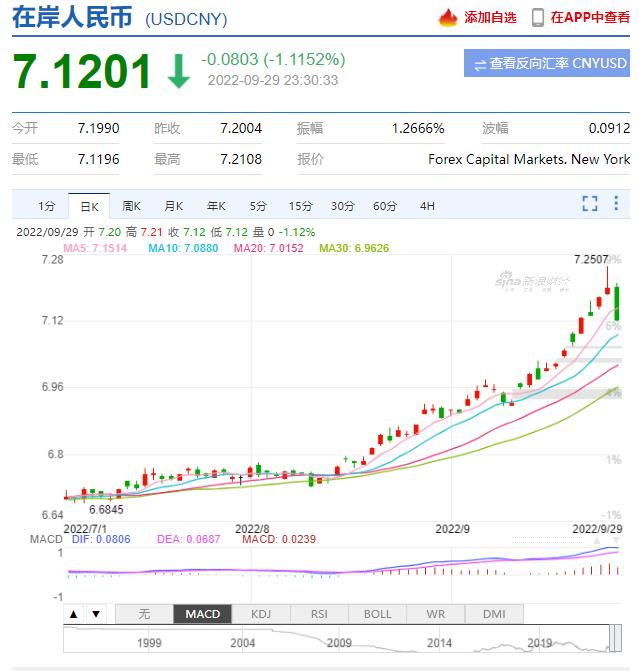Click the 添加自选 flame icon
Viewport: 639px width, 671px height.
[x=449, y=18]
